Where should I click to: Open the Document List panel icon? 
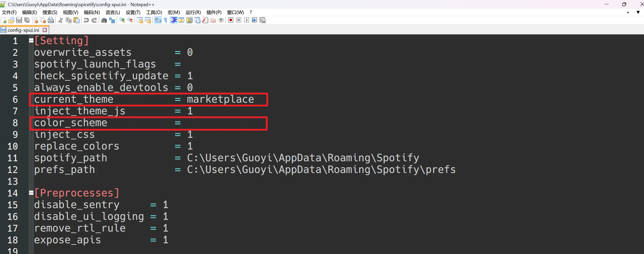pyautogui.click(x=197, y=20)
